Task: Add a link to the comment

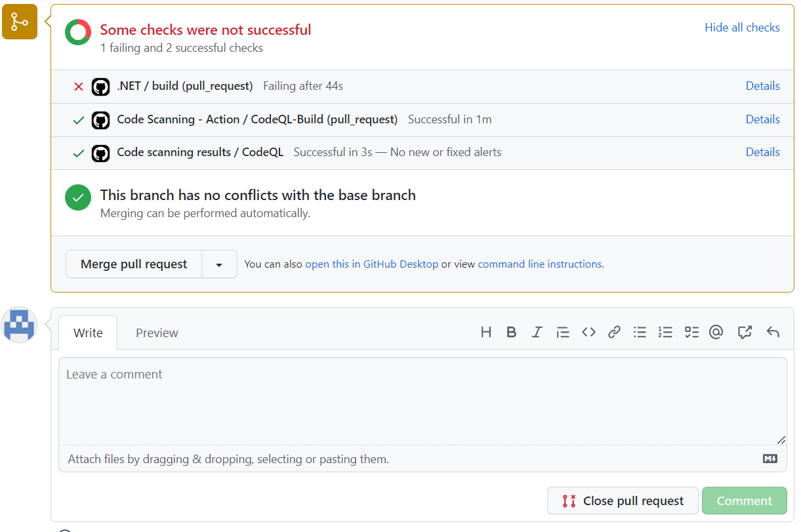Action: 614,332
